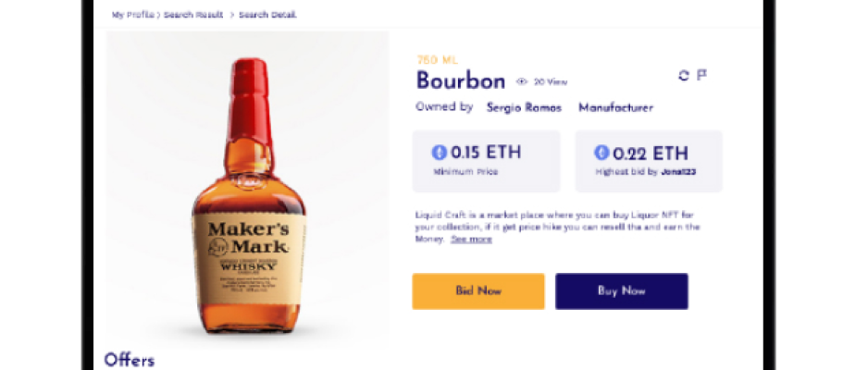This screenshot has width=868, height=370.
Task: Click the Bid Now button
Action: 478,290
